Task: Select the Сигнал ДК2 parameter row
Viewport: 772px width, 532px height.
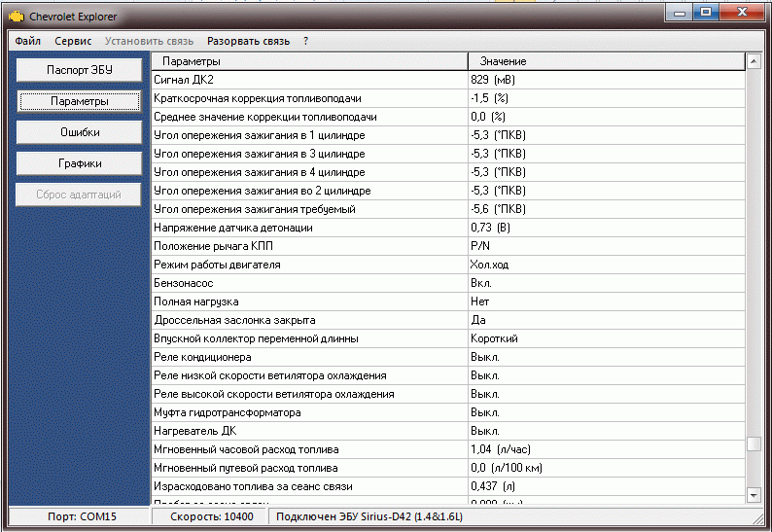Action: click(x=308, y=79)
